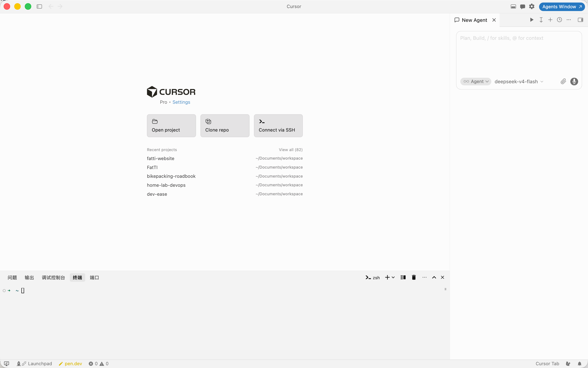View all 82 recent projects
588x368 pixels.
(291, 150)
